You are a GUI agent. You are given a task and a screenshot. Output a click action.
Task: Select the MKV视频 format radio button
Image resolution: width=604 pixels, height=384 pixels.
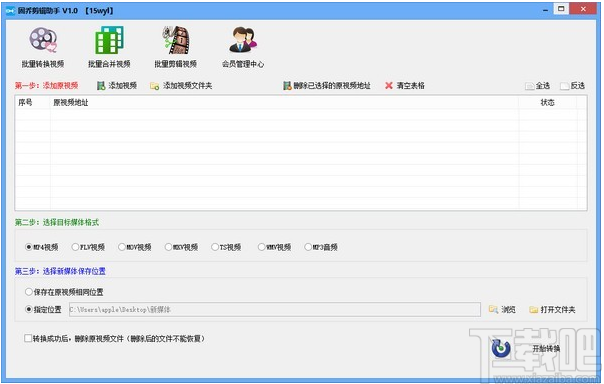click(x=168, y=247)
